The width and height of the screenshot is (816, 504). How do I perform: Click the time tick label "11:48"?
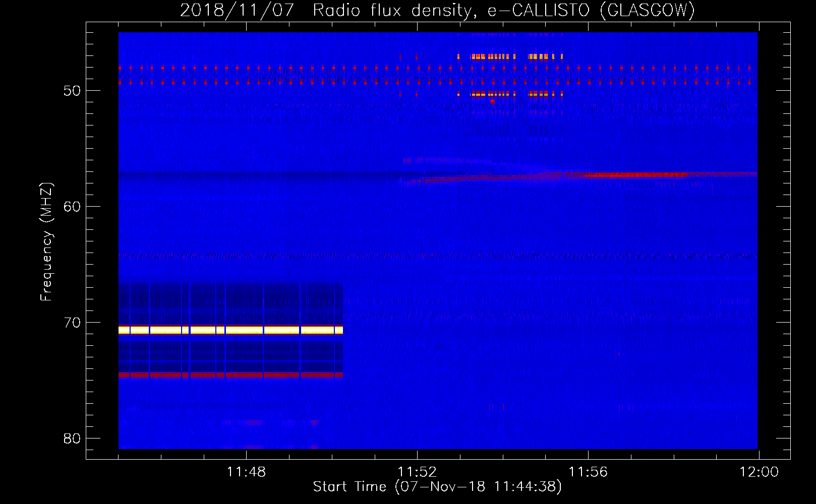tap(246, 472)
